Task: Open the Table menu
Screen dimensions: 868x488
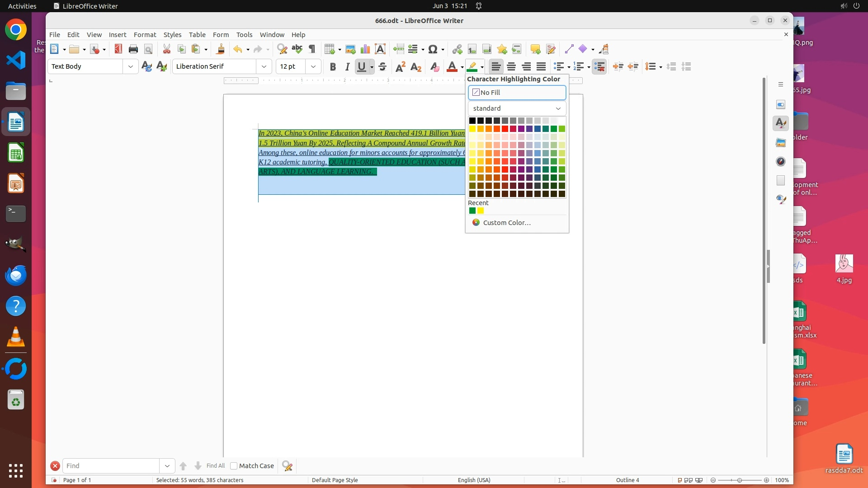Action: pos(197,35)
